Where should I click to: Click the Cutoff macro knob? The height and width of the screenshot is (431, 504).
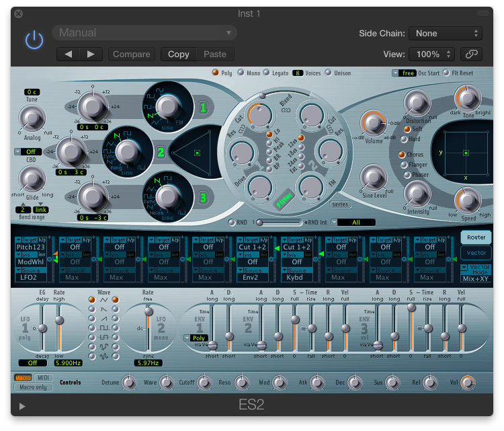click(x=204, y=383)
